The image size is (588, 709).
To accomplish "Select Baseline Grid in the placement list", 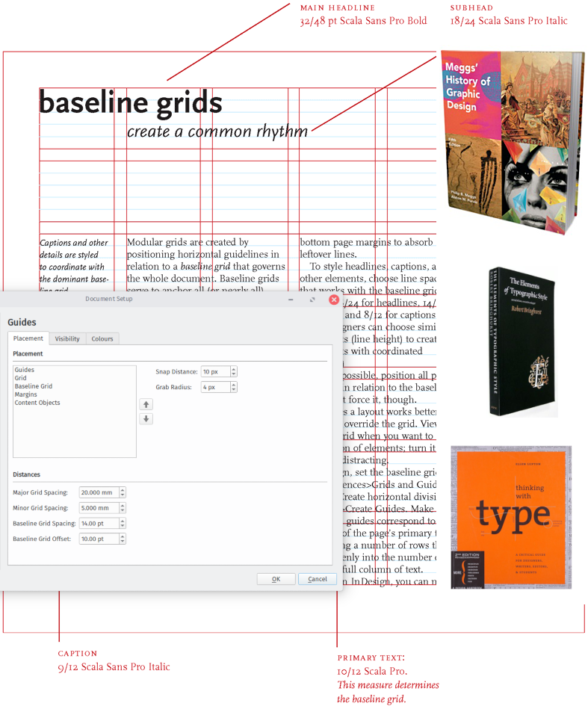I will point(33,386).
